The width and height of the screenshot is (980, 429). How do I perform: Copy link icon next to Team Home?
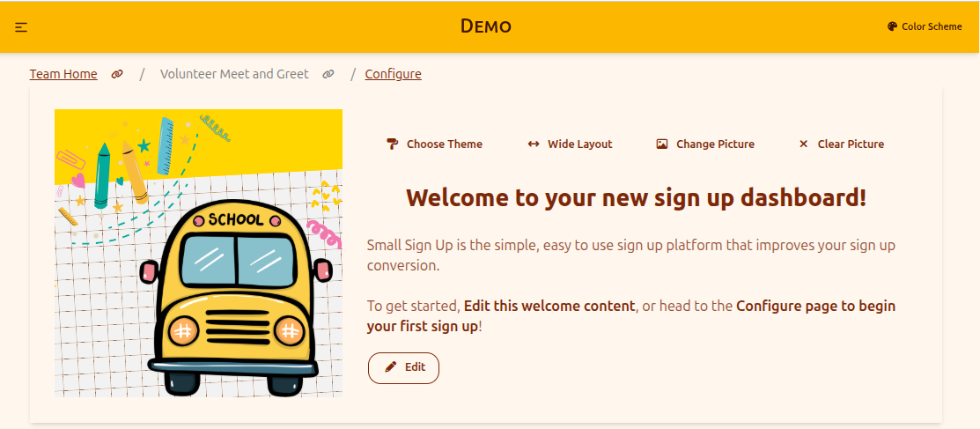(117, 74)
